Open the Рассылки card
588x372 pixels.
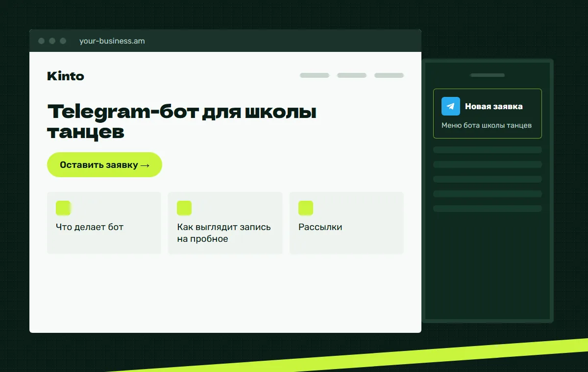(346, 223)
